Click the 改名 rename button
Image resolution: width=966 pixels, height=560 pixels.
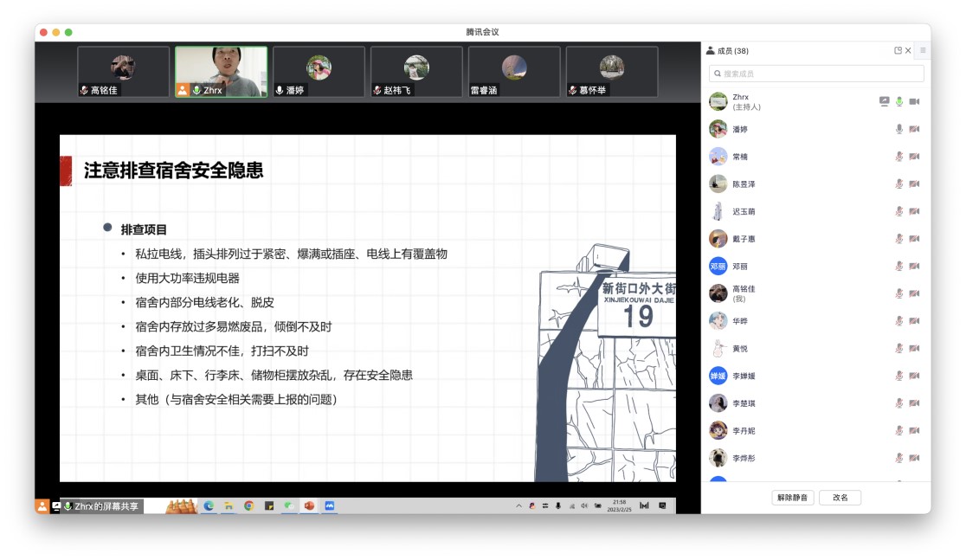pos(840,497)
